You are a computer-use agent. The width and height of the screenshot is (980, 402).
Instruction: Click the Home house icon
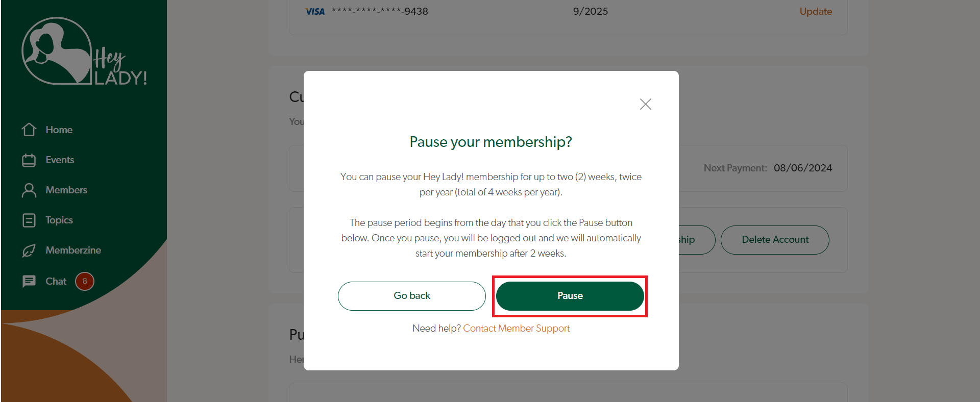(x=29, y=130)
